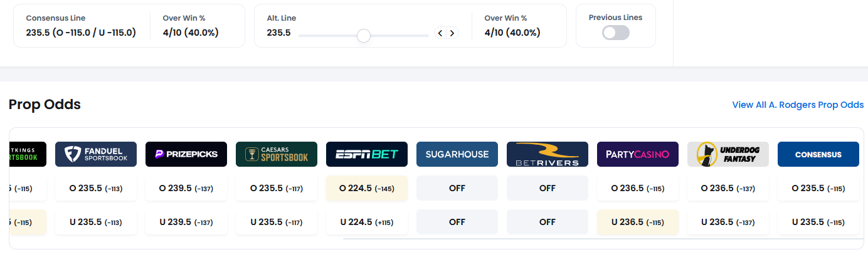Click the SugarHouse logo
The image size is (868, 257).
pyautogui.click(x=457, y=154)
